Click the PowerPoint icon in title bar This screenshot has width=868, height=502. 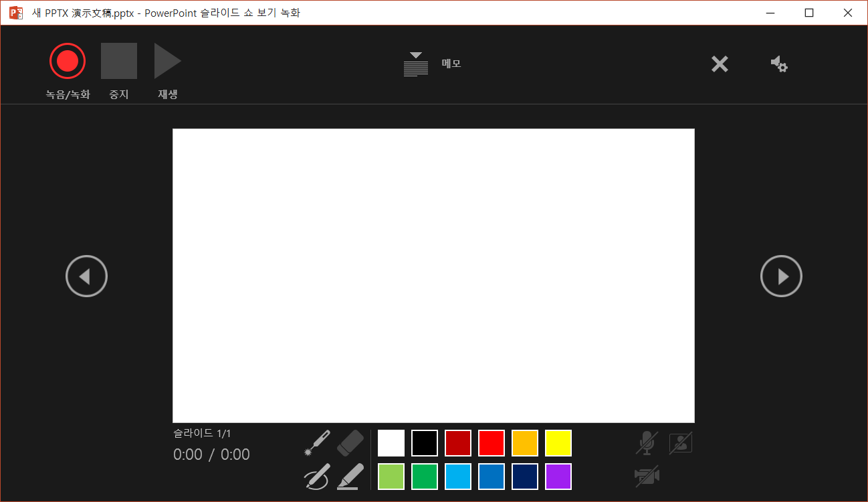click(15, 12)
